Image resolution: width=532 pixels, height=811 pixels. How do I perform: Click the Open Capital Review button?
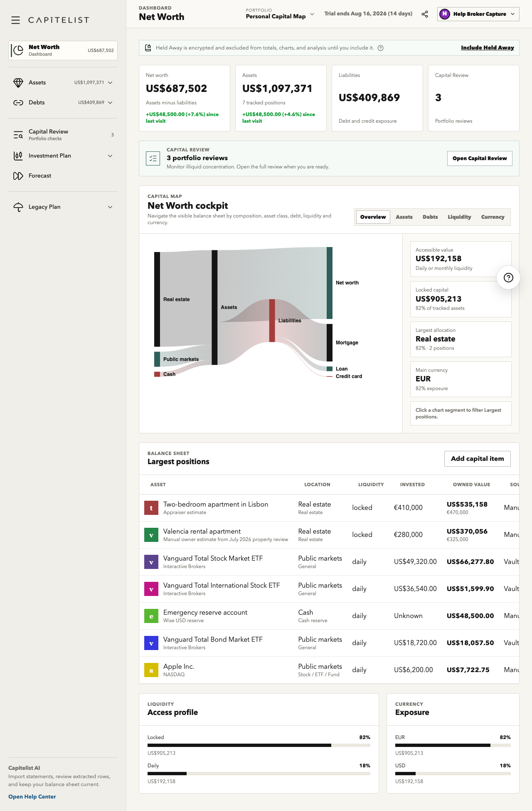[480, 158]
